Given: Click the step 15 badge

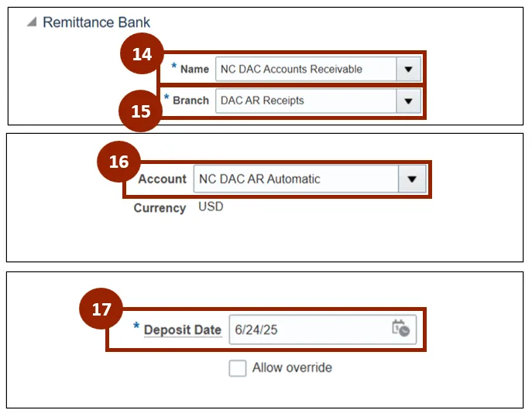Looking at the screenshot, I should 140,111.
